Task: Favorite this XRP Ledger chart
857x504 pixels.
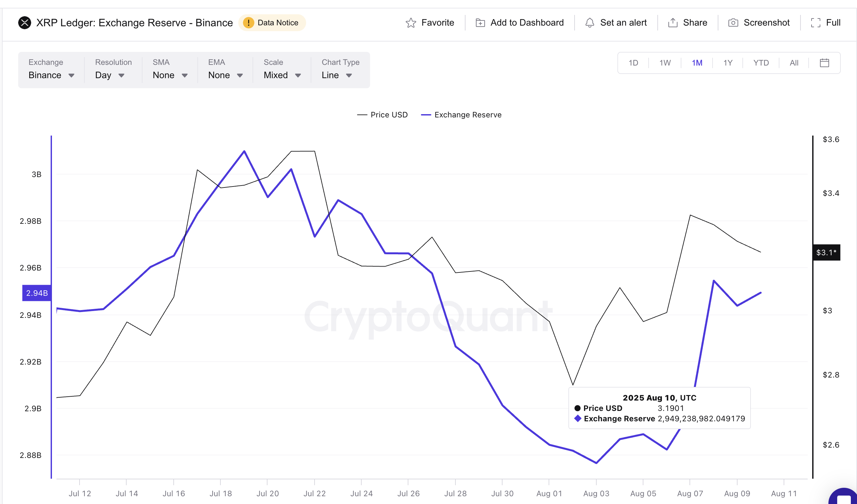Action: [x=430, y=22]
